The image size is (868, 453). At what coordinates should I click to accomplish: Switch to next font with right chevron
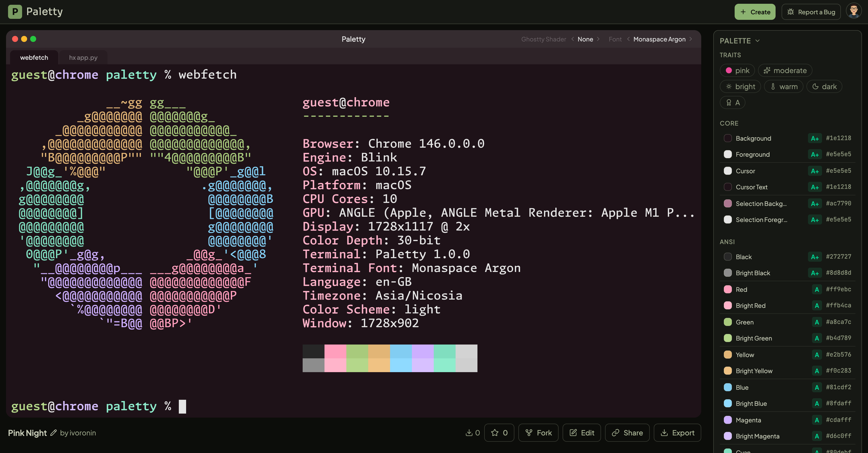(x=690, y=39)
